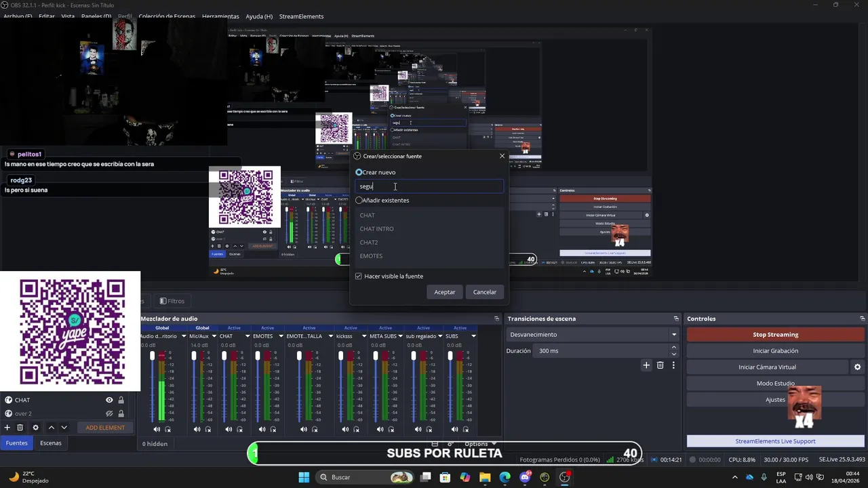Image resolution: width=868 pixels, height=488 pixels.
Task: Mute the SUBS mixer channel speaker
Action: (x=454, y=429)
